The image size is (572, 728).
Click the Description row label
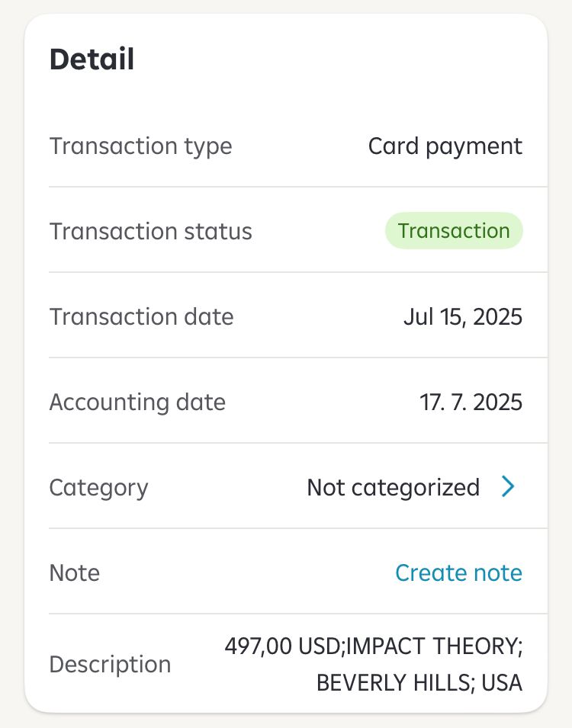110,664
